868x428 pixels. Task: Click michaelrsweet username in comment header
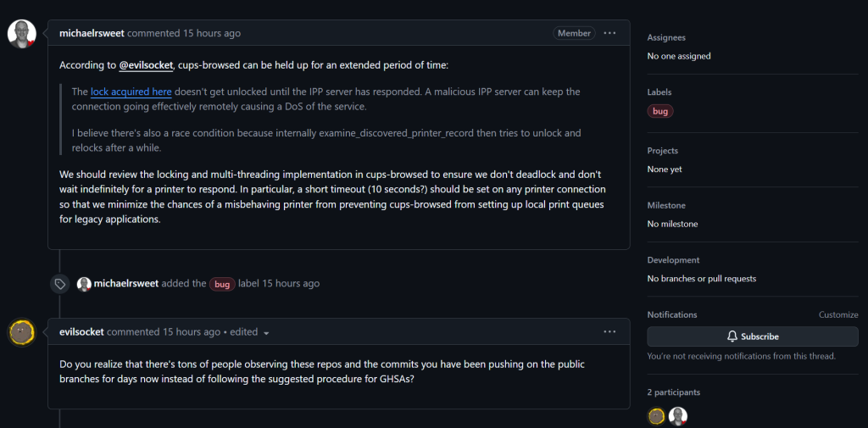[92, 33]
